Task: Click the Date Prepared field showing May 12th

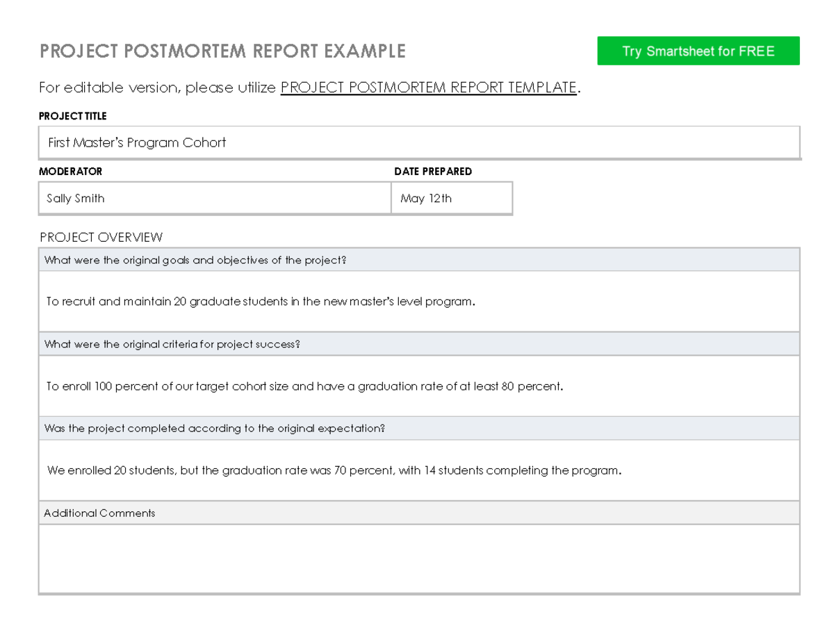Action: click(x=452, y=199)
